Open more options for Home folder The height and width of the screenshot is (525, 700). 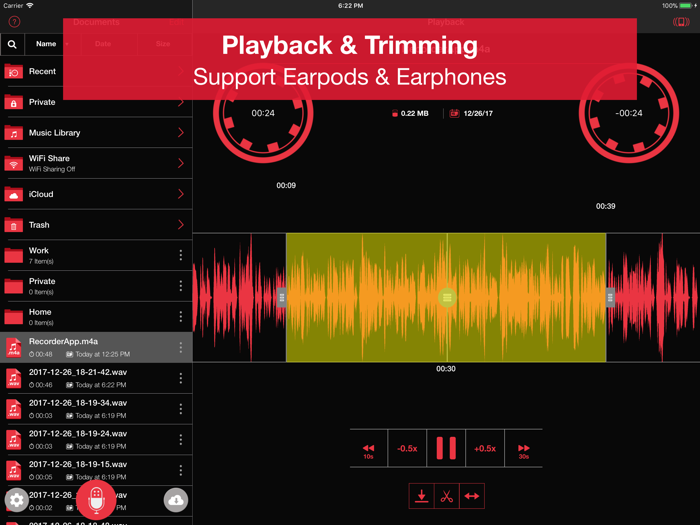click(181, 317)
